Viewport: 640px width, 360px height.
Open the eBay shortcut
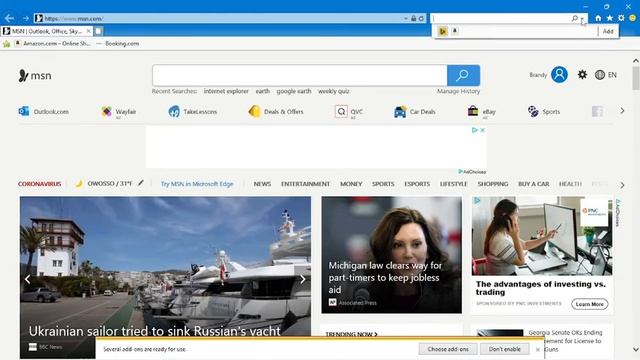(x=482, y=111)
